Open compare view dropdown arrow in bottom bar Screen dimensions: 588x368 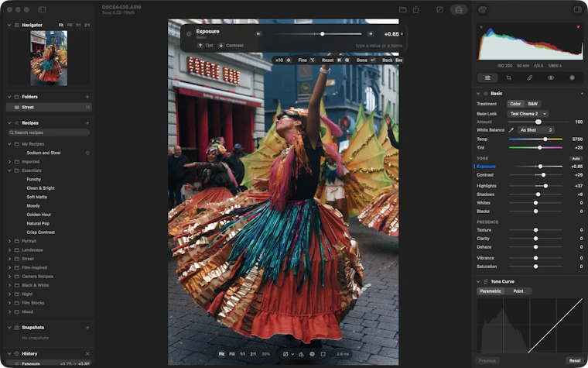point(292,354)
